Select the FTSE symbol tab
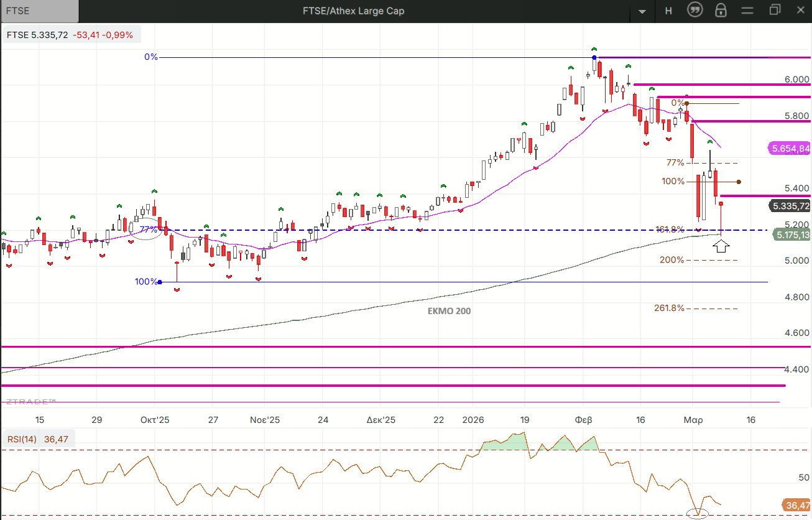Viewport: 812px width, 520px height. click(40, 11)
